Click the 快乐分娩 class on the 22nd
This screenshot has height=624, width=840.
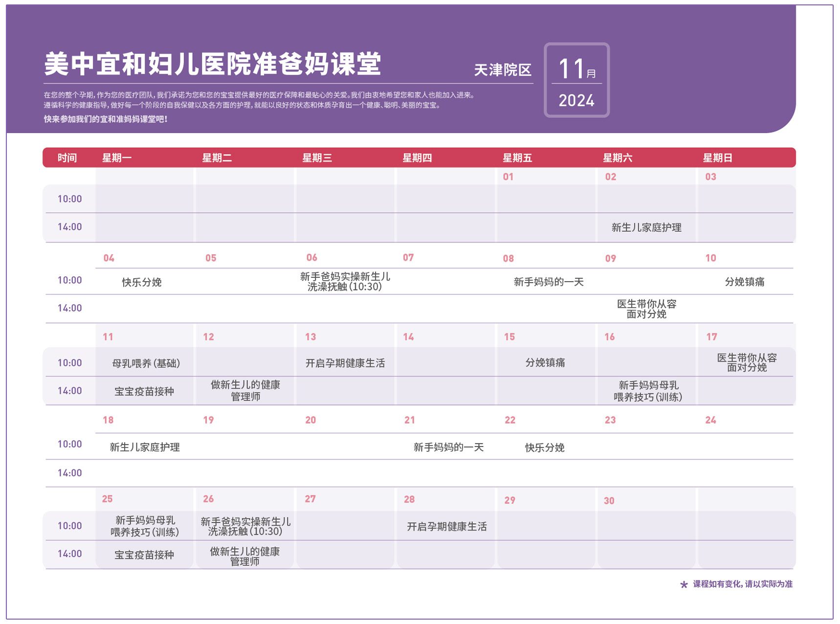[545, 447]
